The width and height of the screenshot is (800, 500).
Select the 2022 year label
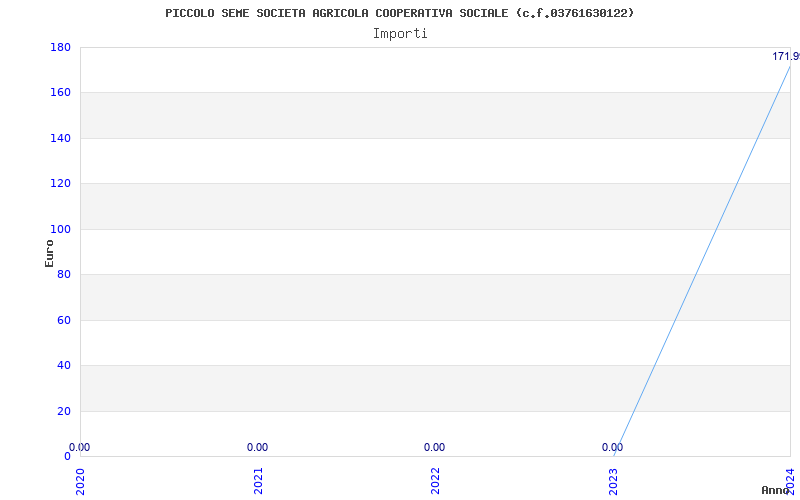[x=435, y=481]
